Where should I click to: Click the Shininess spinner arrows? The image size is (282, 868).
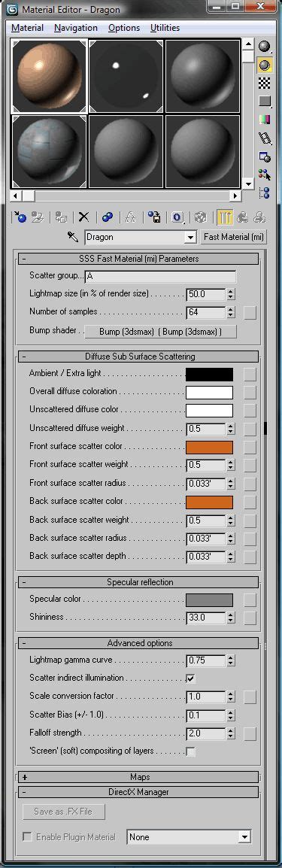231,618
